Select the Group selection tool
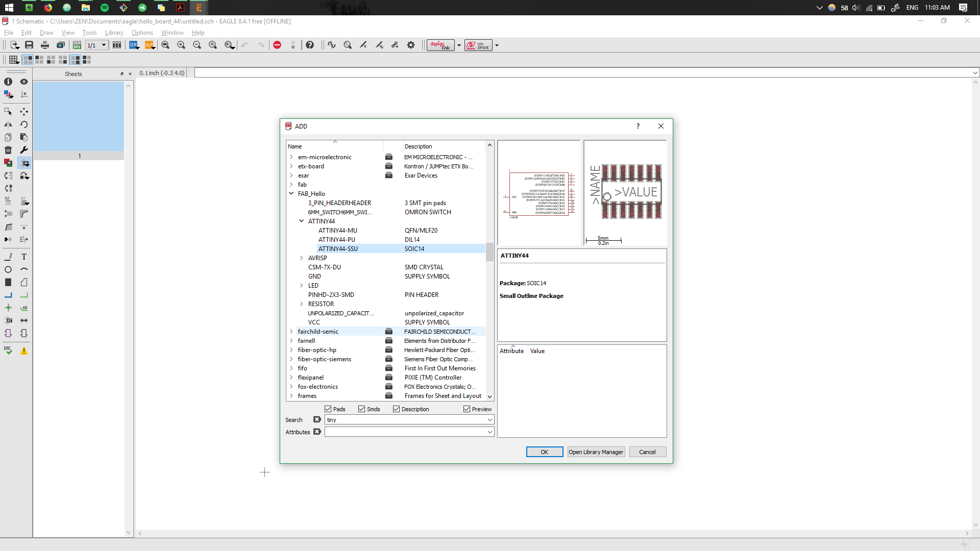The height and width of the screenshot is (551, 980). click(8, 111)
